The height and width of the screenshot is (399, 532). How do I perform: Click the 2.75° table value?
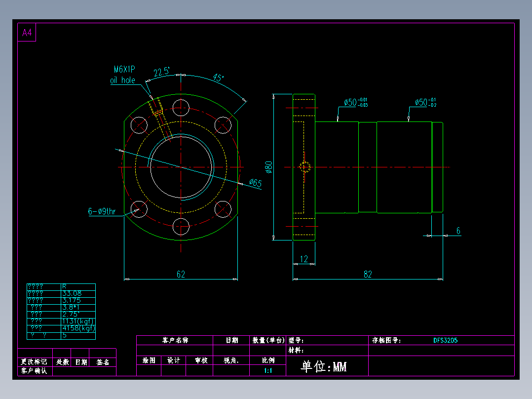(71, 314)
